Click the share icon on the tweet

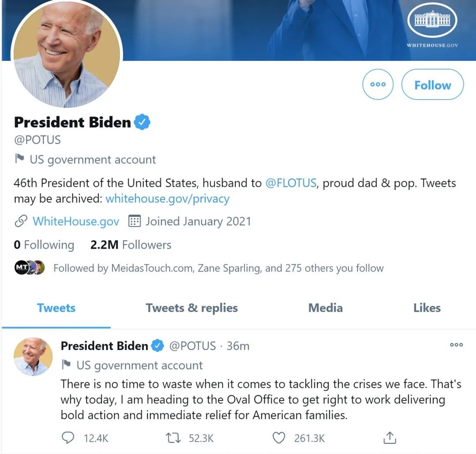coord(390,438)
